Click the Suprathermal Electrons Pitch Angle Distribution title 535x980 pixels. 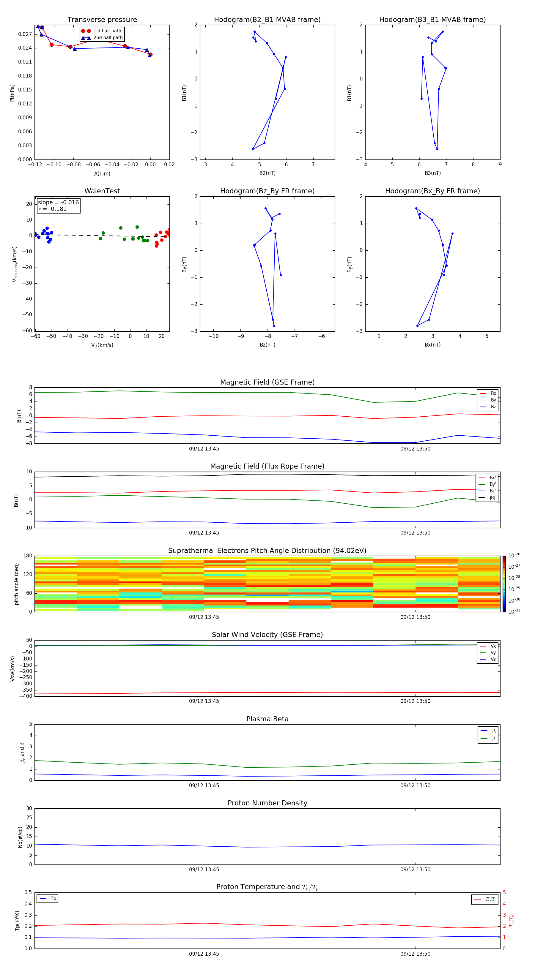coord(267,551)
